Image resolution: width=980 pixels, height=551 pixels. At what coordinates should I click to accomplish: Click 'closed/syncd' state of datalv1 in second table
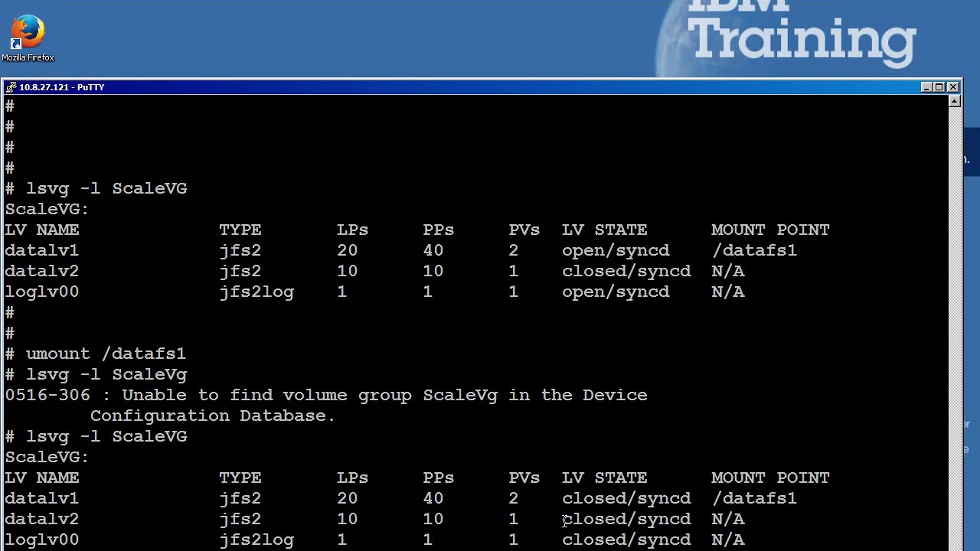click(x=626, y=498)
